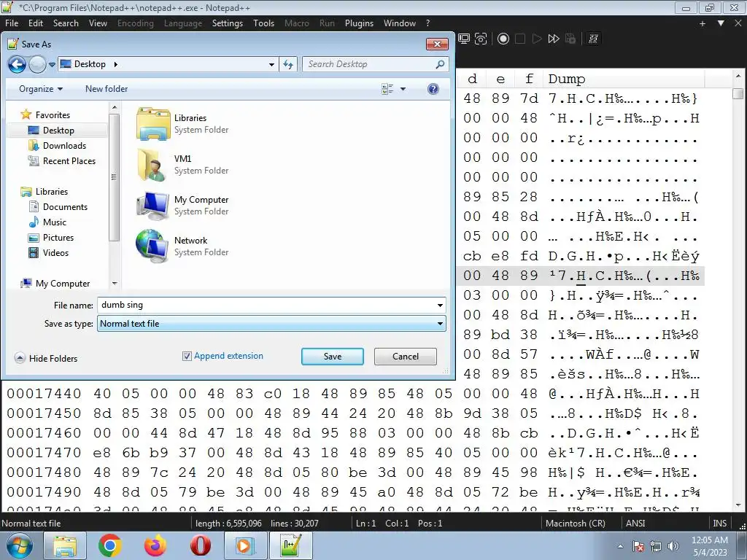This screenshot has height=560, width=747.
Task: Close the Save As dialog
Action: coord(437,44)
